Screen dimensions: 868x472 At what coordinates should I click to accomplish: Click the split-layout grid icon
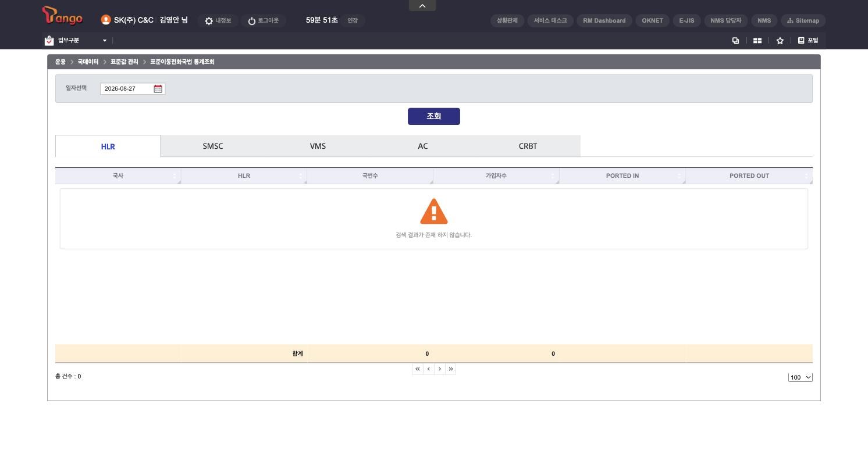coord(757,41)
